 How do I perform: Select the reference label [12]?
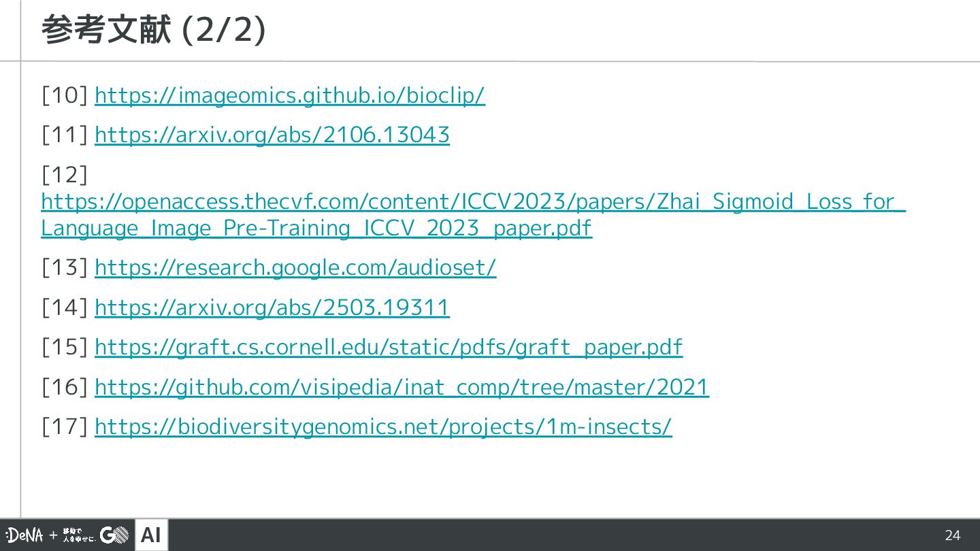click(x=65, y=175)
